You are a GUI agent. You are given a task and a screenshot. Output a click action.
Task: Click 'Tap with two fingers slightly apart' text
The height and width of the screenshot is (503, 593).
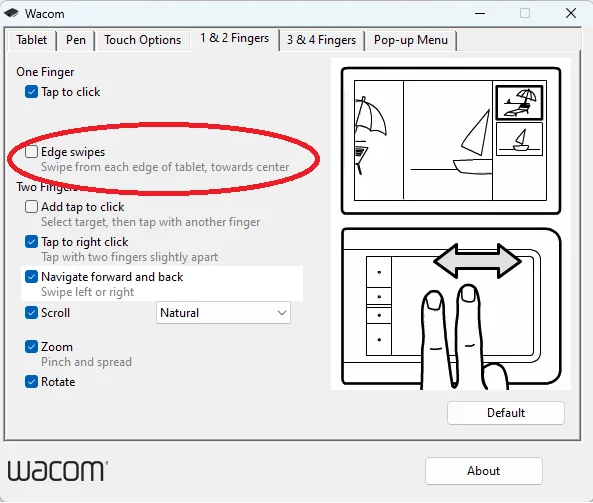tap(129, 257)
